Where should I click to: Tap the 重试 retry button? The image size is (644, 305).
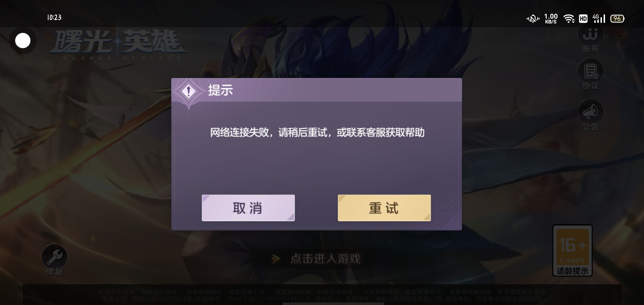384,208
